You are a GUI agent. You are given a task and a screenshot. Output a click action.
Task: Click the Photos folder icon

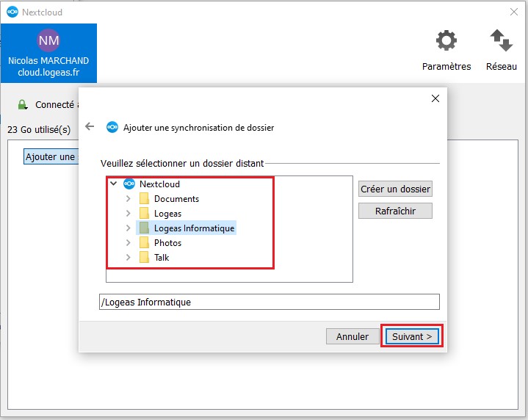[x=144, y=243]
